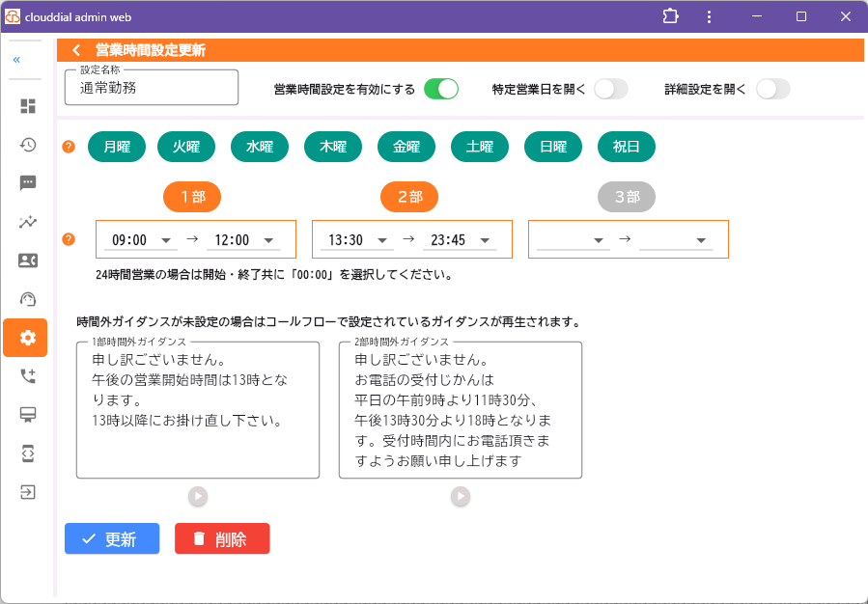View the analytics chart icon

[x=27, y=221]
